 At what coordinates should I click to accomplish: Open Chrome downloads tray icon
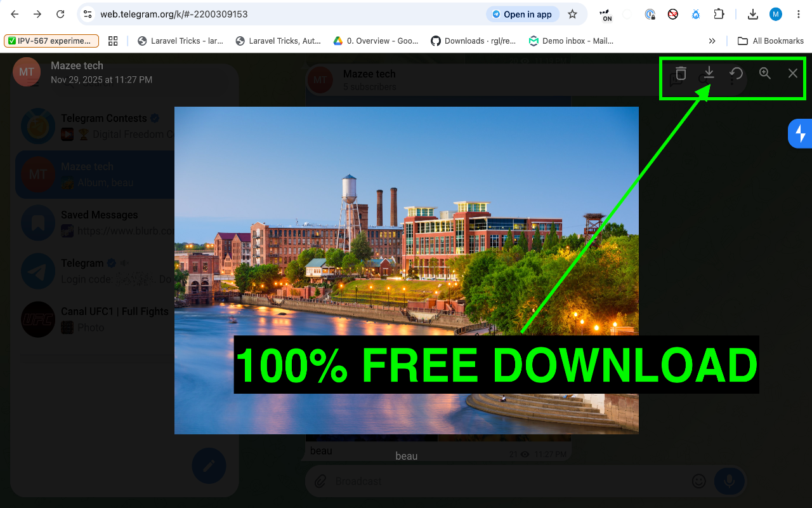[x=752, y=14]
